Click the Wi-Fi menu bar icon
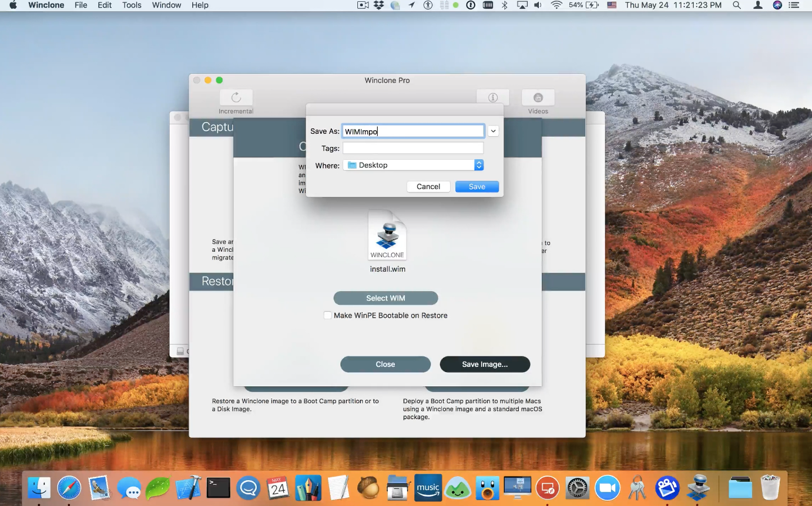This screenshot has width=812, height=506. [556, 5]
